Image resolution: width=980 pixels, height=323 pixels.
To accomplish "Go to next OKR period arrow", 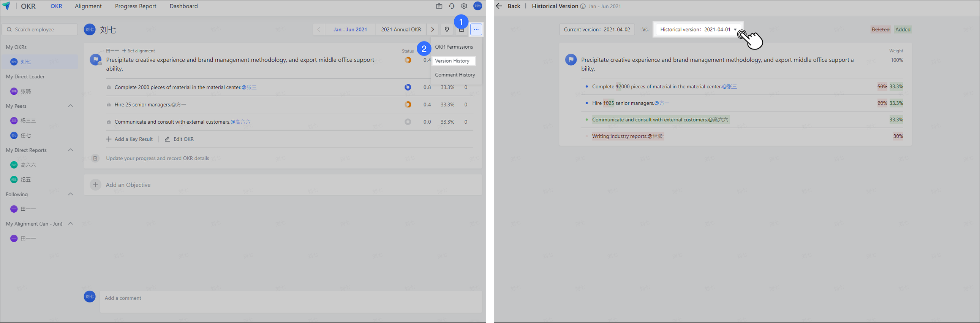I will pos(433,29).
